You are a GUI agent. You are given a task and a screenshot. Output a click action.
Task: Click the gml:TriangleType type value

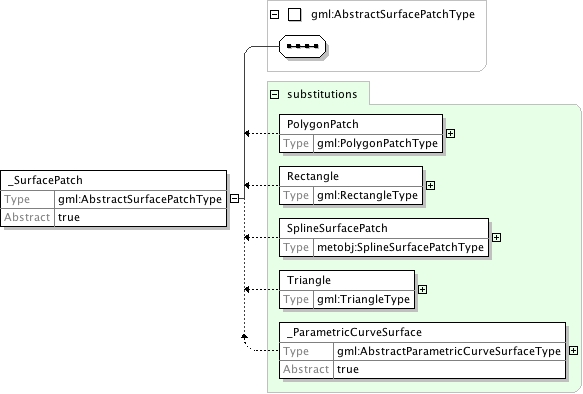tap(364, 299)
